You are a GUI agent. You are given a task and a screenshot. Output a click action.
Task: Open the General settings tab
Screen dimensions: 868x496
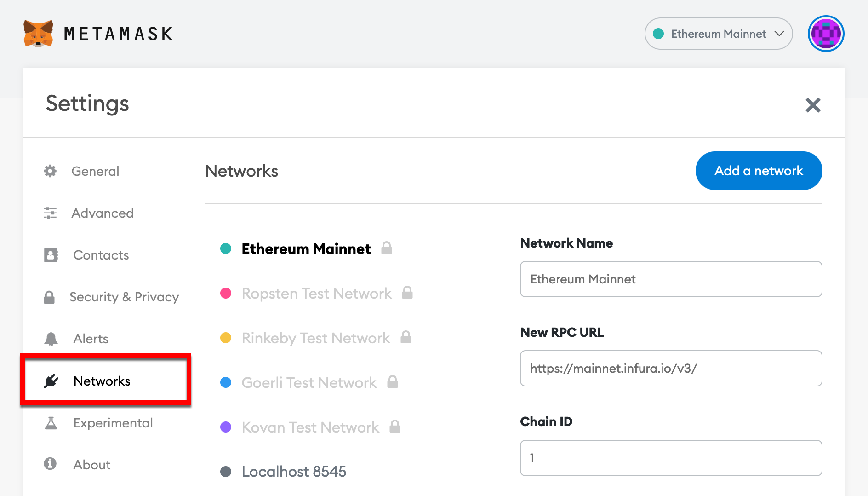click(x=95, y=171)
